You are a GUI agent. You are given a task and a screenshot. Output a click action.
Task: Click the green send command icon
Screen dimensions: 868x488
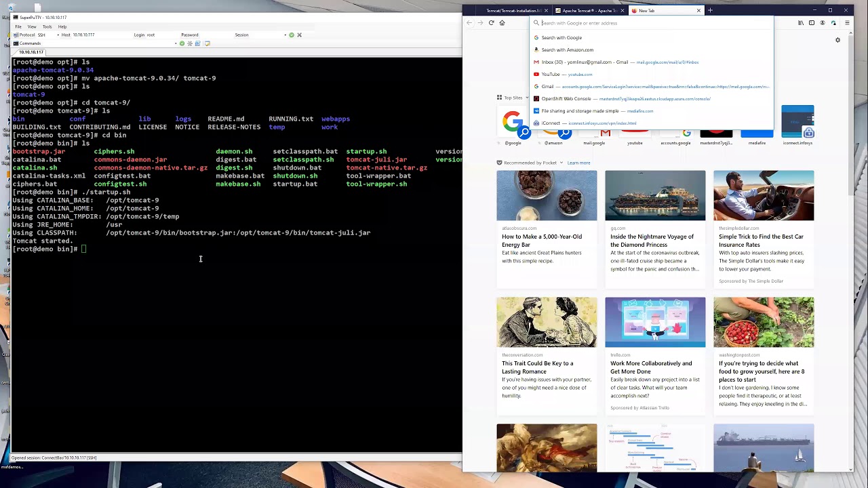coord(182,43)
